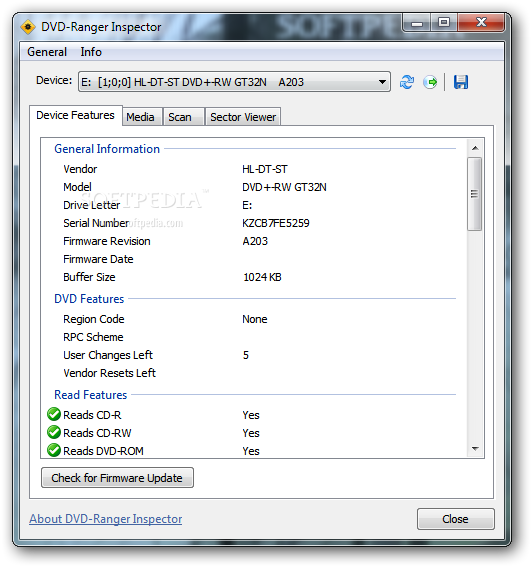Open About DVD-Ranger Inspector link
Viewport: 532px width, 567px height.
pyautogui.click(x=106, y=519)
